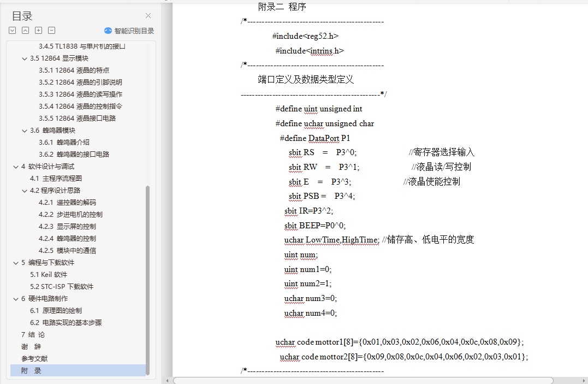Go to 3.6.2 蜂鸣器的接口电路
Screen dimensions: 588x384
pyautogui.click(x=74, y=154)
